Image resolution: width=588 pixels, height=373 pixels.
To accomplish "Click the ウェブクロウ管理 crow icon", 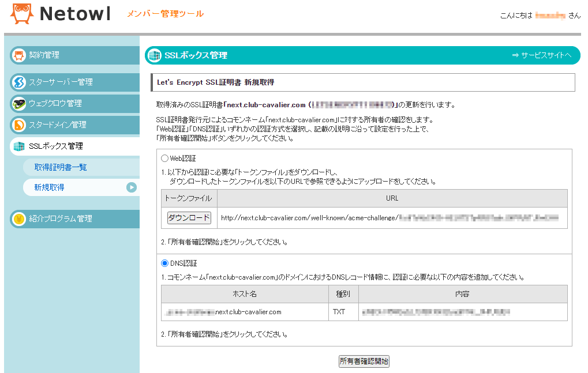I will [18, 104].
